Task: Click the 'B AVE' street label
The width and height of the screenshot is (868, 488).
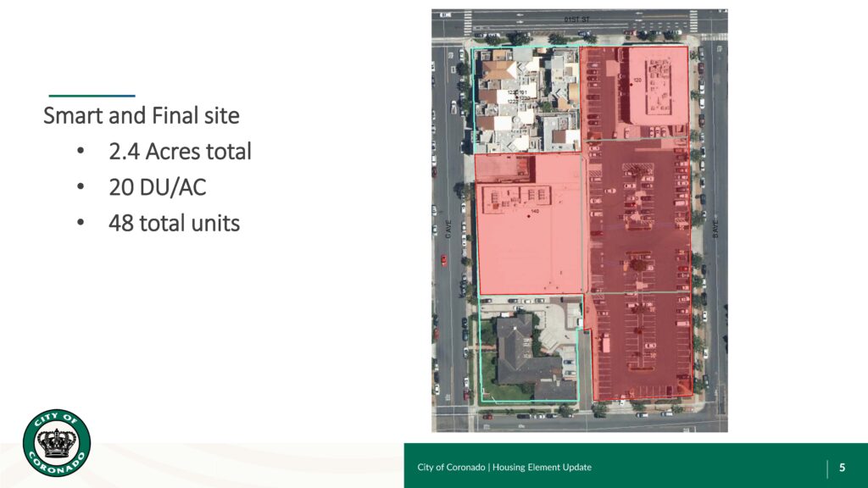Action: tap(714, 229)
